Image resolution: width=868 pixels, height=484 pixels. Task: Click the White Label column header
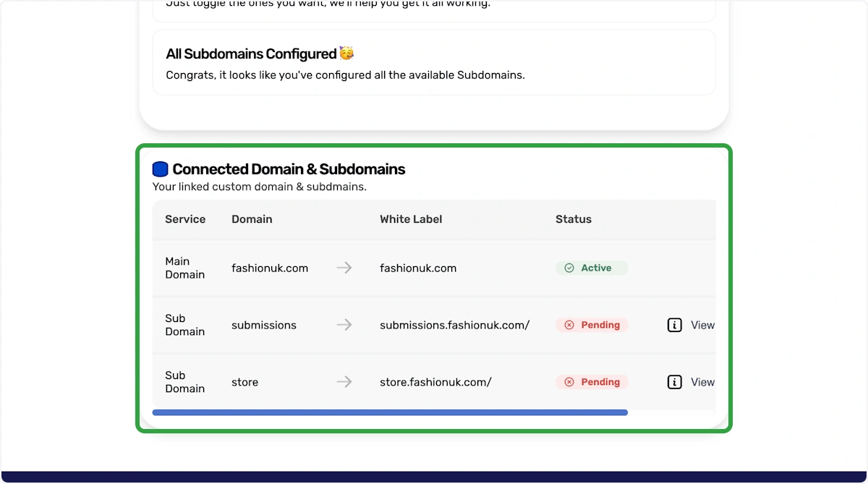[411, 219]
